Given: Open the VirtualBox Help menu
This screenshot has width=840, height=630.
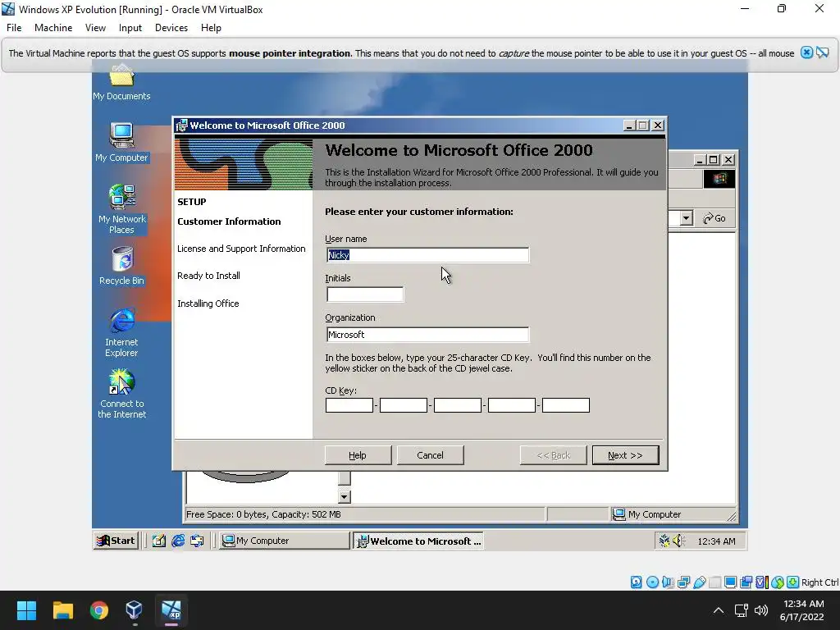Looking at the screenshot, I should pyautogui.click(x=211, y=28).
